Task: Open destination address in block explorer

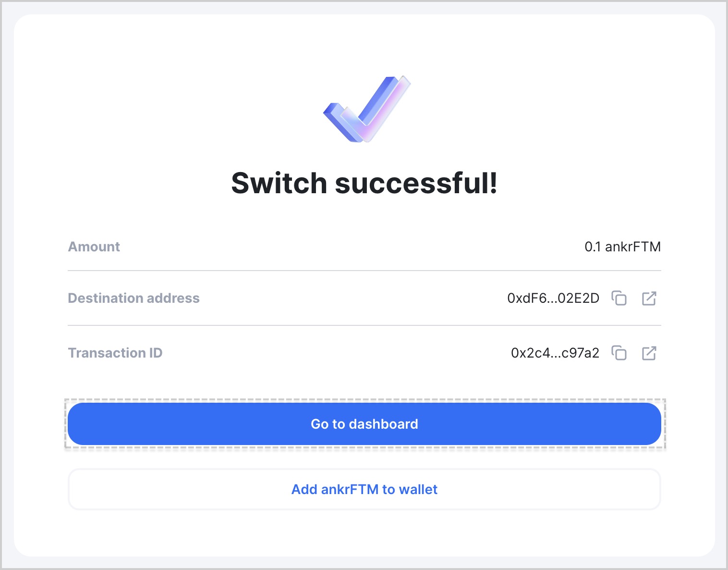Action: 649,298
